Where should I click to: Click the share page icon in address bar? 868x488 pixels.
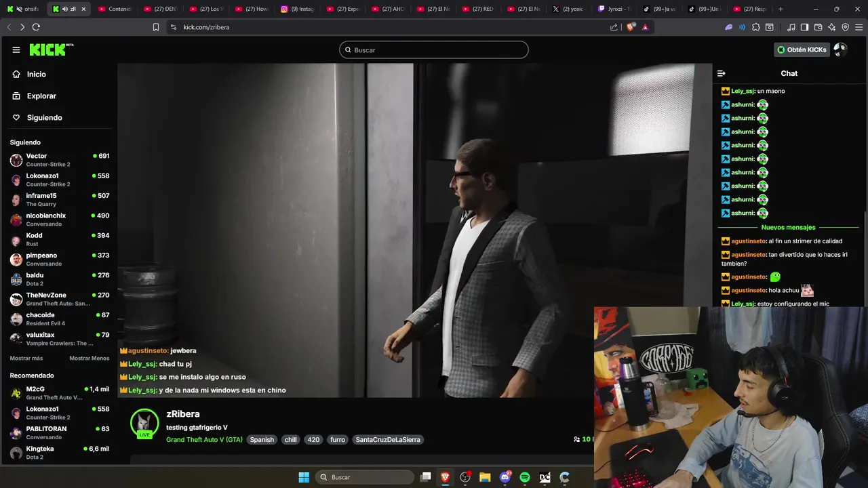614,27
